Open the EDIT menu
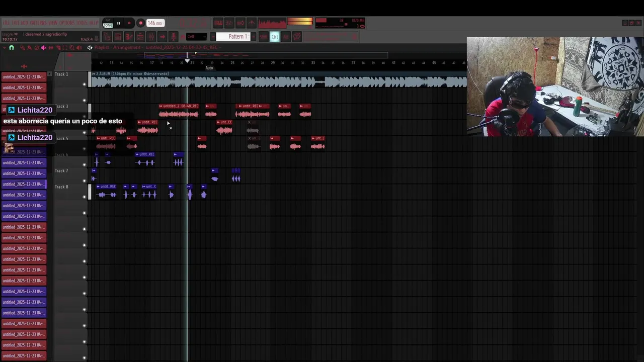The height and width of the screenshot is (362, 644). coord(15,23)
